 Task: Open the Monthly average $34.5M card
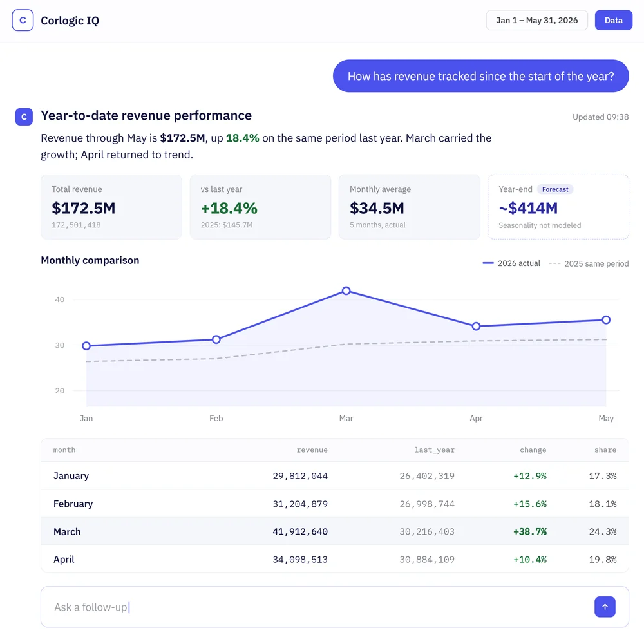(410, 207)
